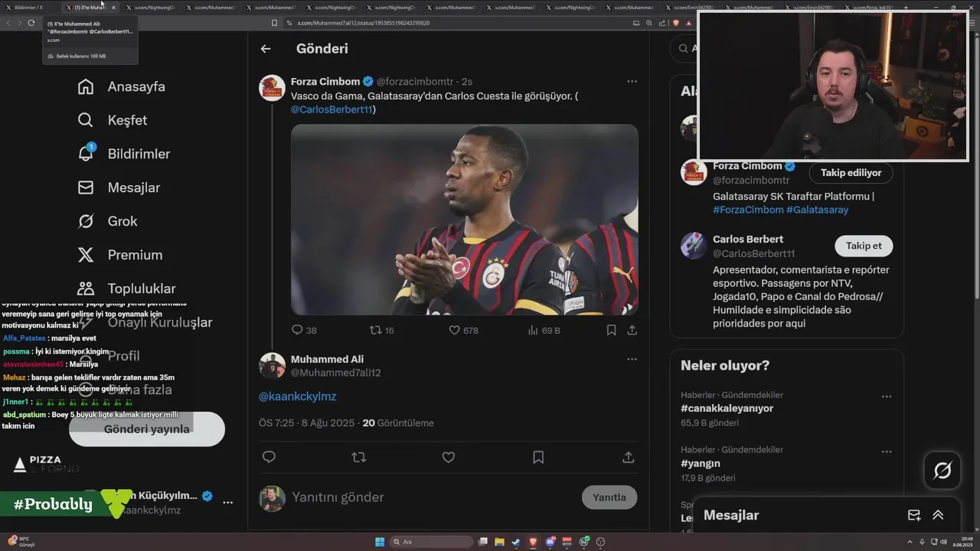Show hidden system tray icons
This screenshot has height=551, width=980.
(x=910, y=542)
